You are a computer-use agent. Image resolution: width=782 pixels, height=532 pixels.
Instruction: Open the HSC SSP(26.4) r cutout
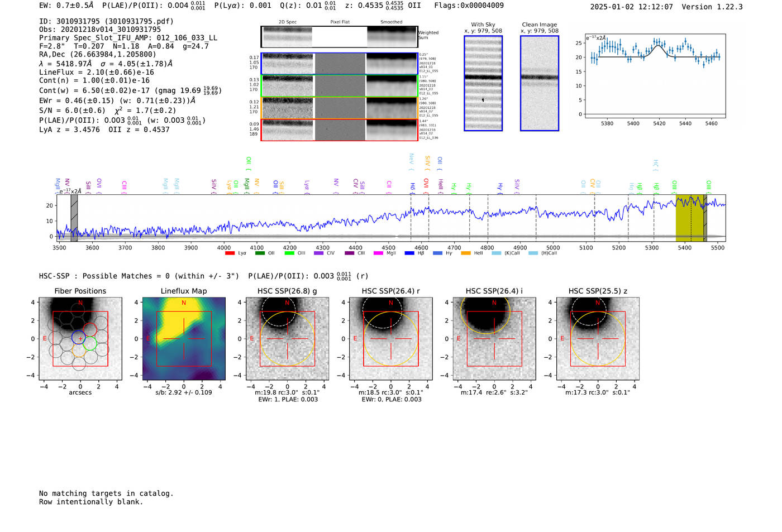[x=391, y=339]
